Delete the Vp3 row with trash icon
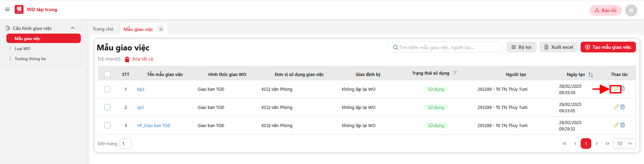Viewport: 644px width, 164px height. click(623, 89)
